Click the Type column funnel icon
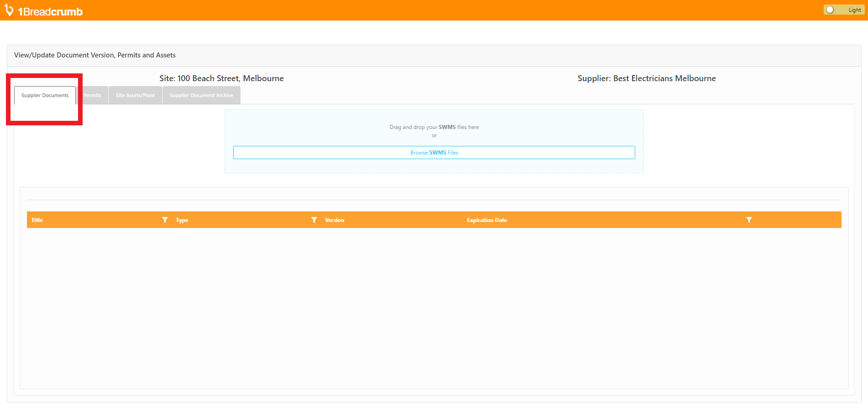Viewport: 868px width, 413px height. (314, 220)
